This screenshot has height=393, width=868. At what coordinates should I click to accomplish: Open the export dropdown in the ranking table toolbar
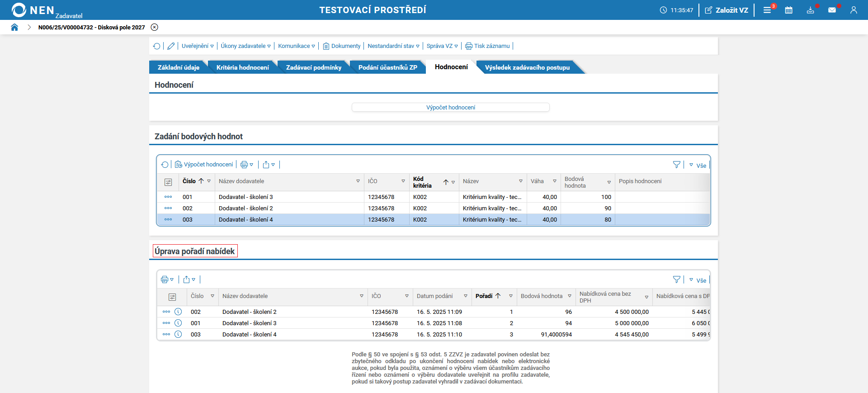[x=189, y=279]
